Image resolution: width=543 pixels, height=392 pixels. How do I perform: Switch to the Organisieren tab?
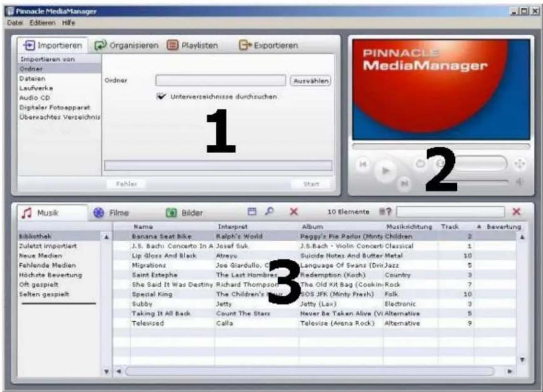pyautogui.click(x=126, y=45)
